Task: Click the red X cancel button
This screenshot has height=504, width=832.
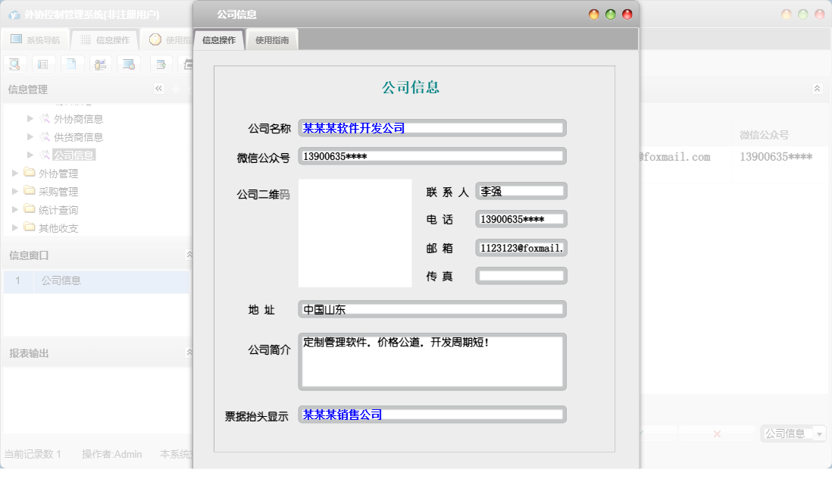Action: pos(716,434)
